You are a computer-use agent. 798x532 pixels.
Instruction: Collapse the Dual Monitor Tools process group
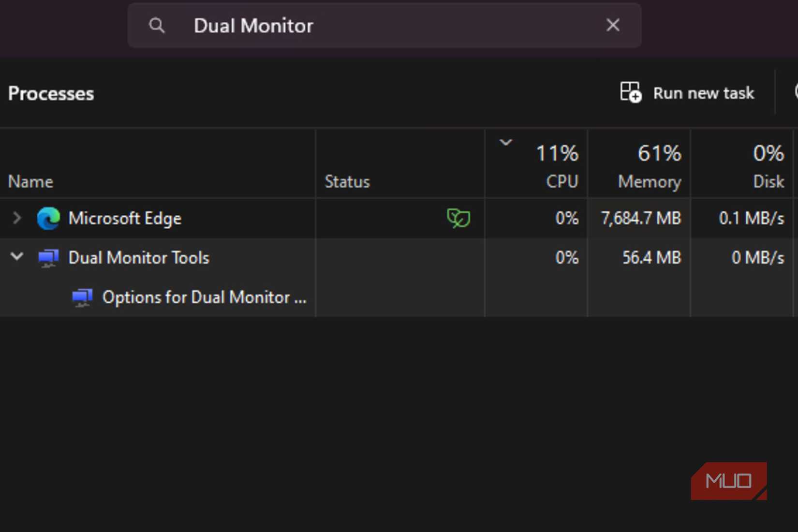pos(16,258)
